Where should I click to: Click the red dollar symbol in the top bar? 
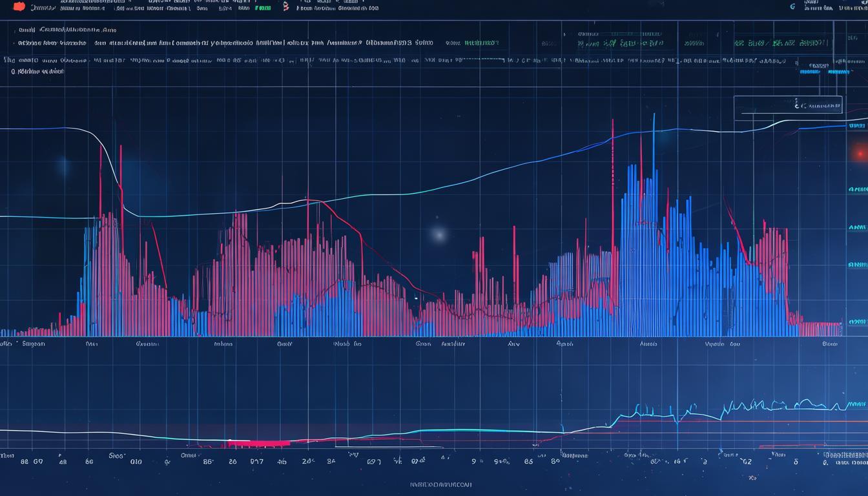tap(286, 6)
